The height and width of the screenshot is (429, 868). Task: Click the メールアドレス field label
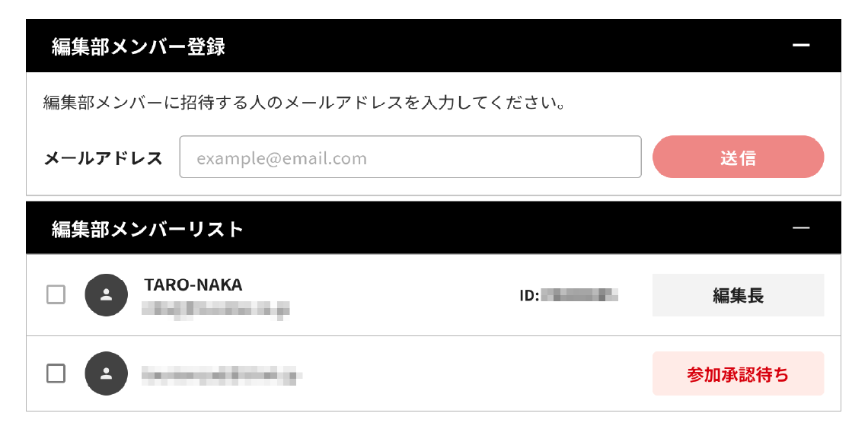tap(104, 158)
